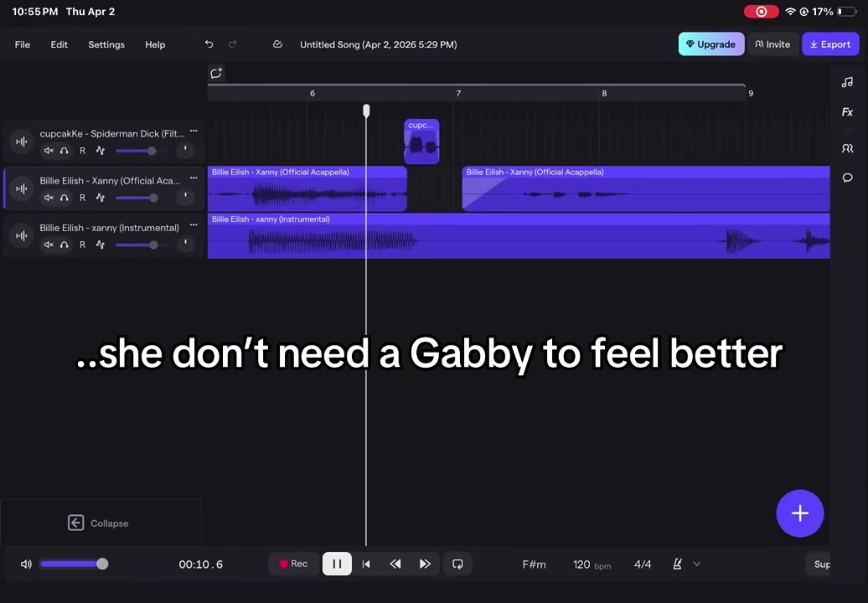Click the xanny Instrumental track pan knob

[185, 244]
